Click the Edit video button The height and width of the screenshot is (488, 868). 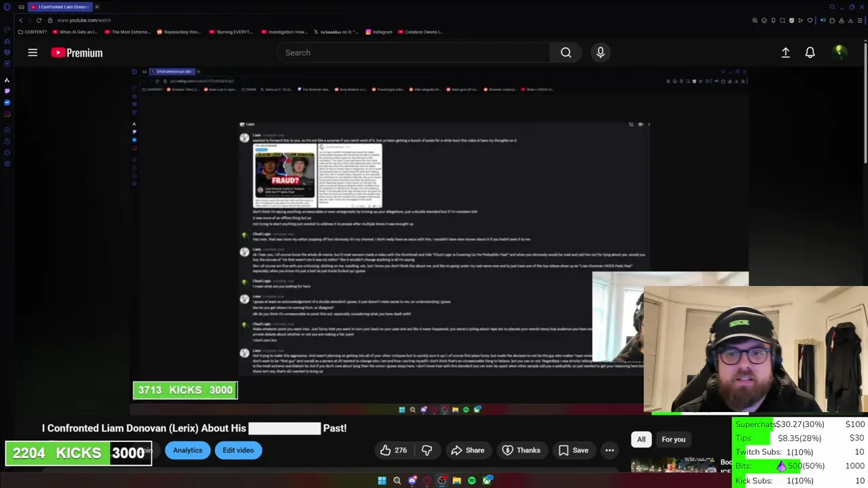coord(238,450)
